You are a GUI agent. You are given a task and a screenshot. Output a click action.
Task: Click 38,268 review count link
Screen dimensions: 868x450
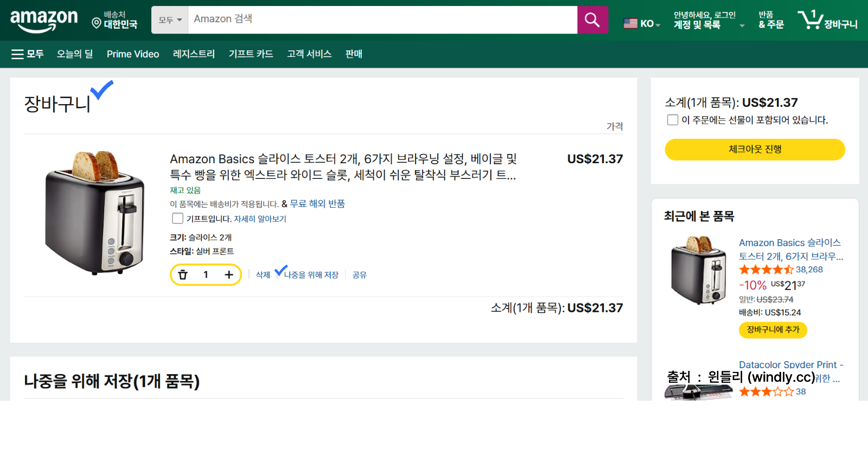point(809,269)
